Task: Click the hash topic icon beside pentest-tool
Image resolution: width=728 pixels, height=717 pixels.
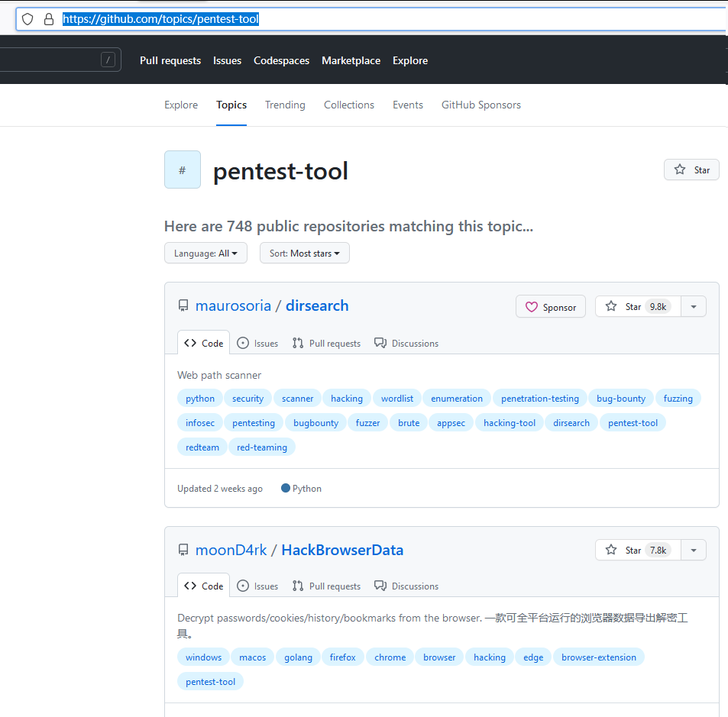Action: (x=182, y=170)
